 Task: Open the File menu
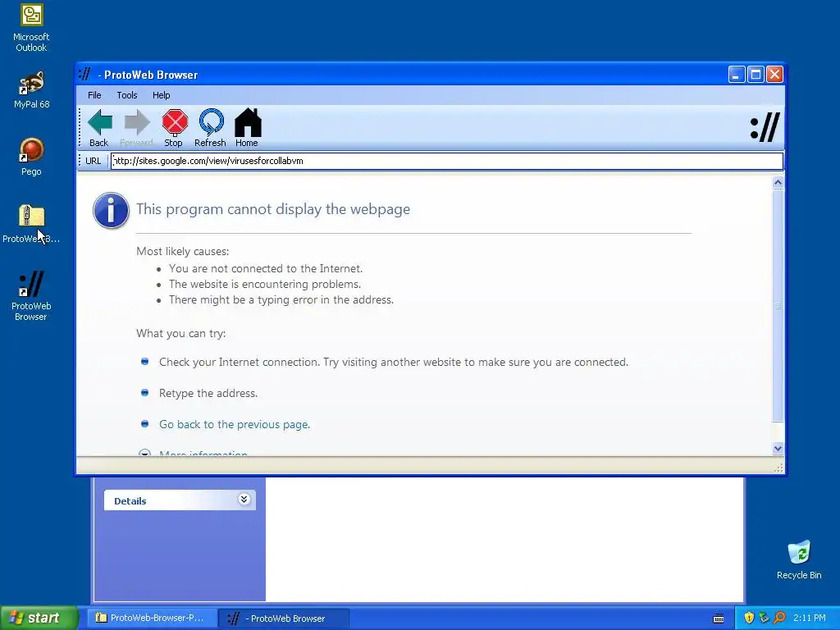(94, 95)
